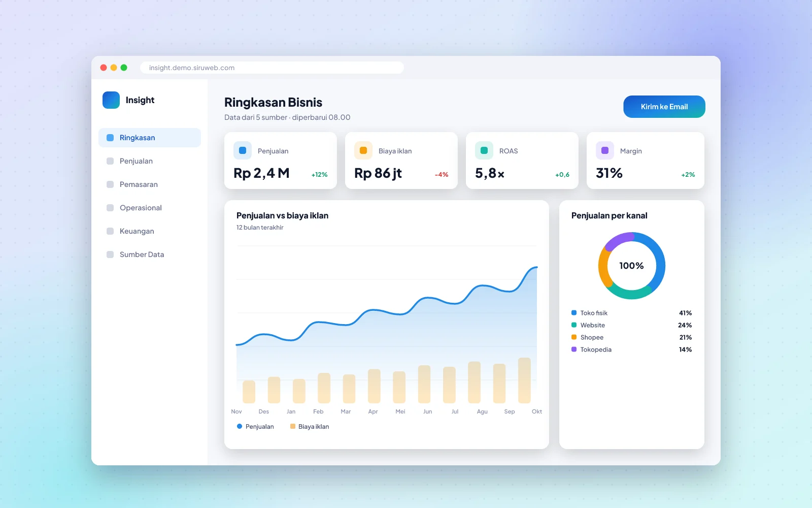Click the Penjualan per kanal panel title

click(610, 215)
